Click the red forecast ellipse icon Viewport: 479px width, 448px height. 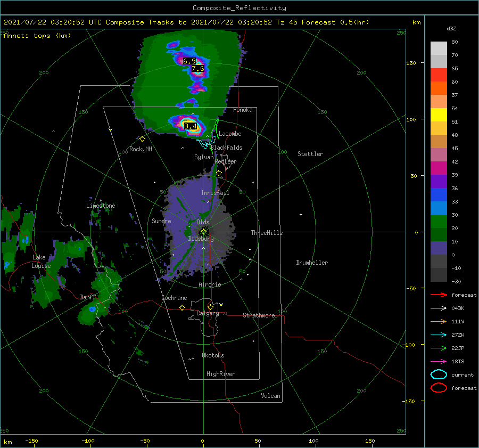[439, 388]
